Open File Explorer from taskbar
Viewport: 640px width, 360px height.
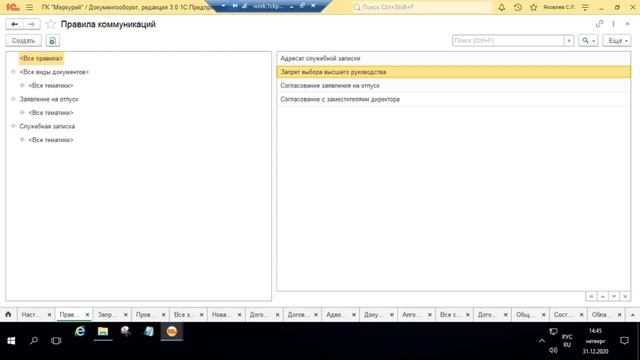point(103,331)
